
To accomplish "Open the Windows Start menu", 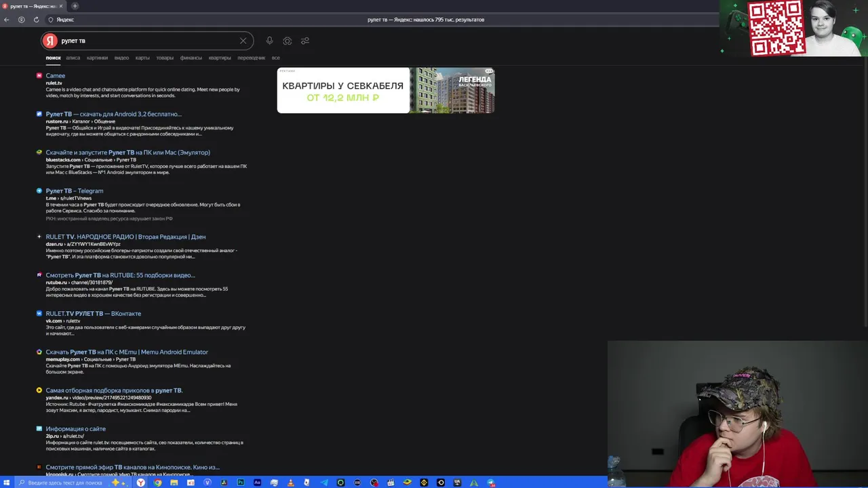I will point(6,483).
